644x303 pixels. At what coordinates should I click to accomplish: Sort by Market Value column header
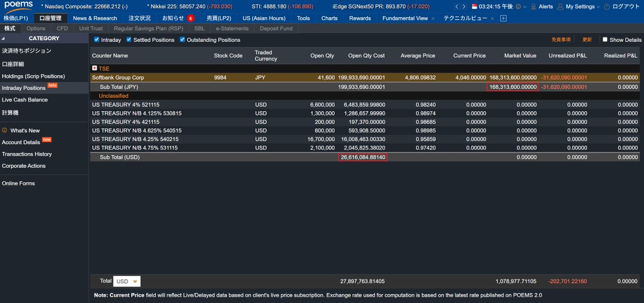click(x=520, y=56)
